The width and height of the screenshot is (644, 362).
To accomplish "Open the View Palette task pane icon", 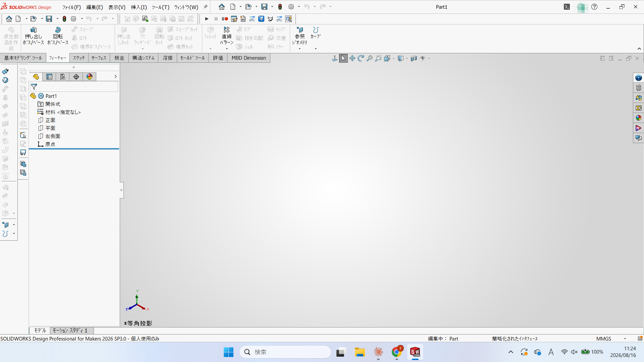I will click(639, 108).
